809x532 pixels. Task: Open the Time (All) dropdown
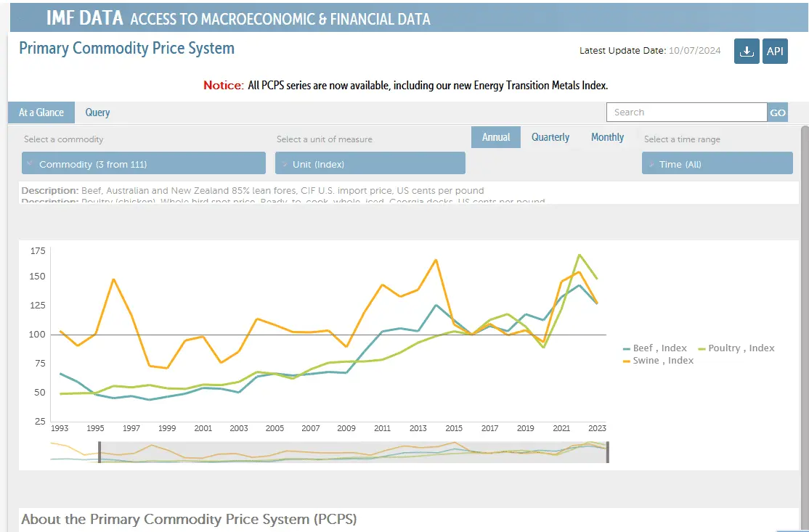pyautogui.click(x=717, y=164)
